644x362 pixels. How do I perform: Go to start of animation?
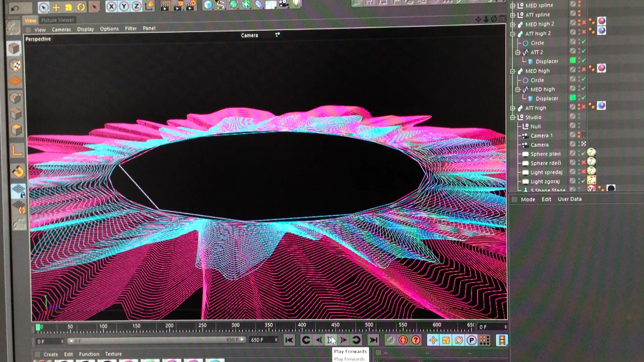pyautogui.click(x=289, y=340)
